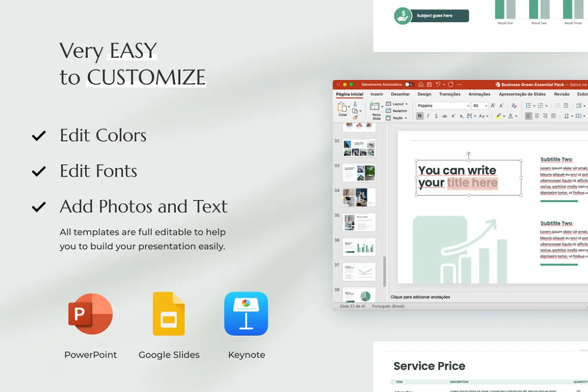Viewport: 588px width, 392px height.
Task: Open the Apresentação de Slides tab
Action: coord(523,94)
